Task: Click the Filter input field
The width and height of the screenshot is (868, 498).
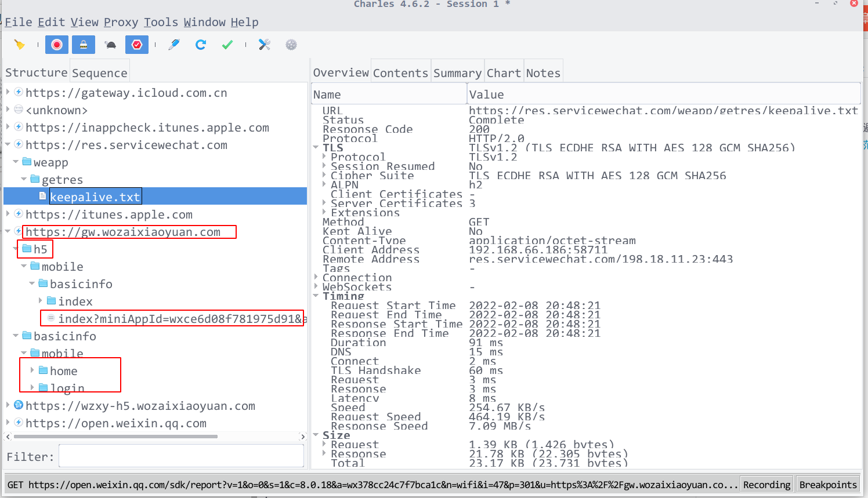Action: [x=181, y=456]
